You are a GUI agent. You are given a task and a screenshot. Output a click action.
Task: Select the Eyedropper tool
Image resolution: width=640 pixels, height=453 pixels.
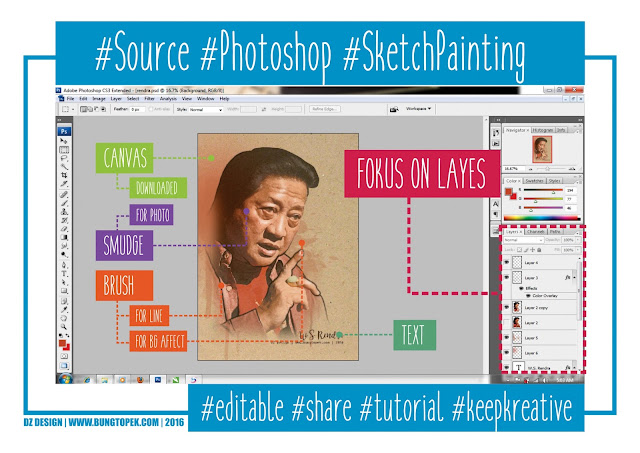click(x=64, y=310)
